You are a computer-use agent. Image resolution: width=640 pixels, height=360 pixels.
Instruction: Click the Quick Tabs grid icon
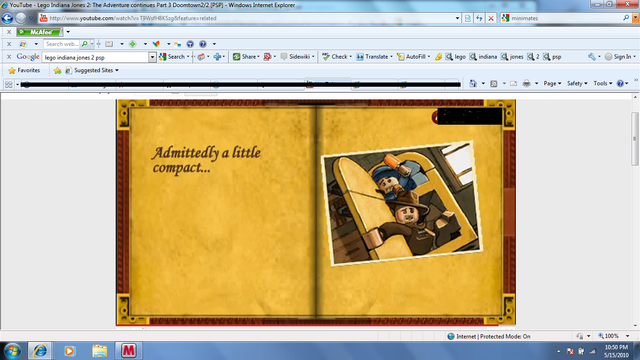click(x=9, y=84)
